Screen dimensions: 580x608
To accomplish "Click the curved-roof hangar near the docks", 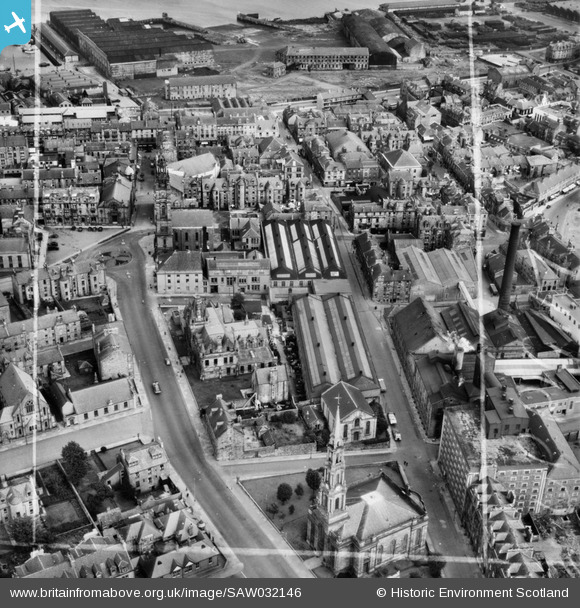I will pos(370,39).
